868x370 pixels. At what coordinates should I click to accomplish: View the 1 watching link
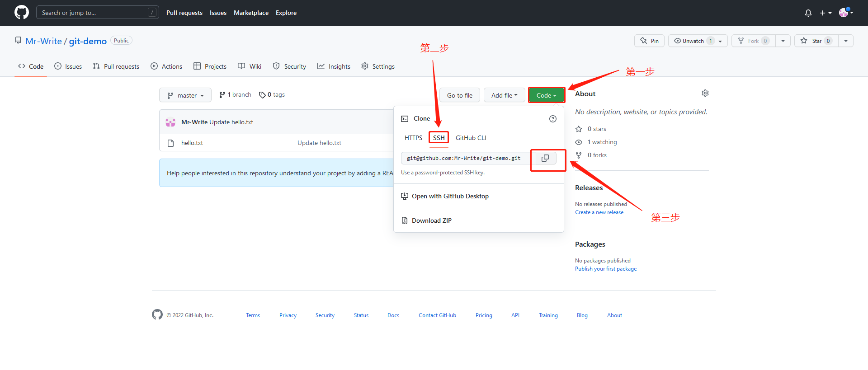click(x=596, y=142)
